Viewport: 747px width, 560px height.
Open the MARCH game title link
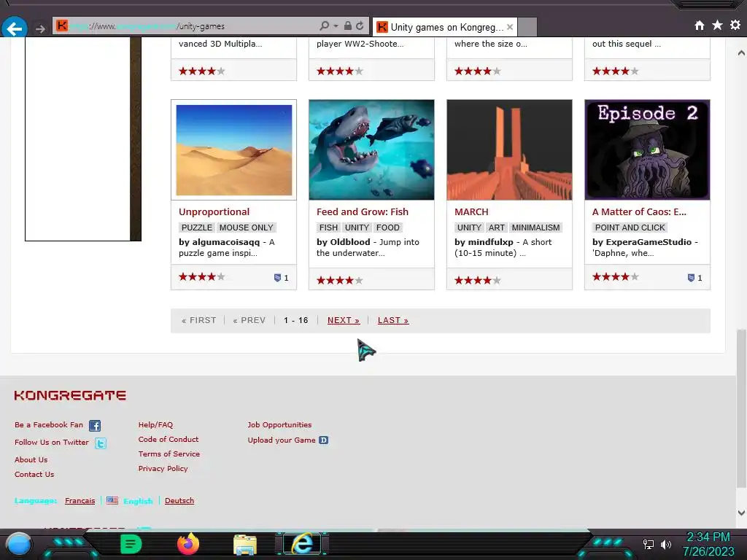tap(471, 212)
